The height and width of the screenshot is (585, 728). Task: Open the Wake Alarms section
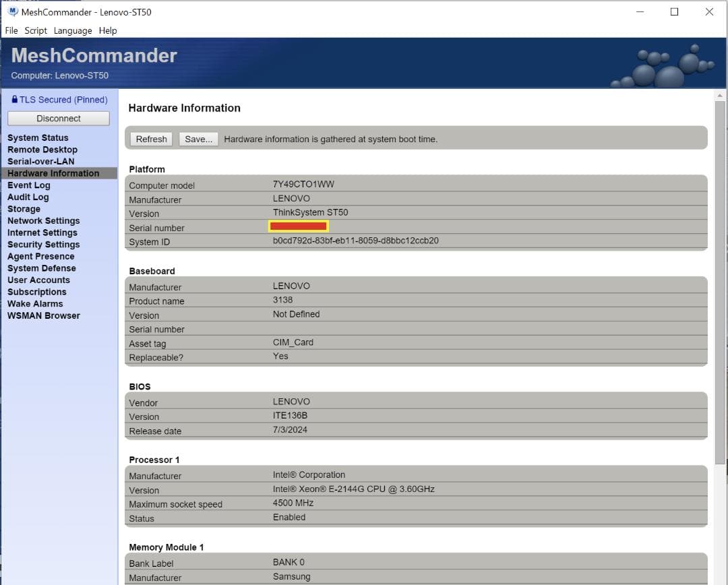(x=34, y=303)
